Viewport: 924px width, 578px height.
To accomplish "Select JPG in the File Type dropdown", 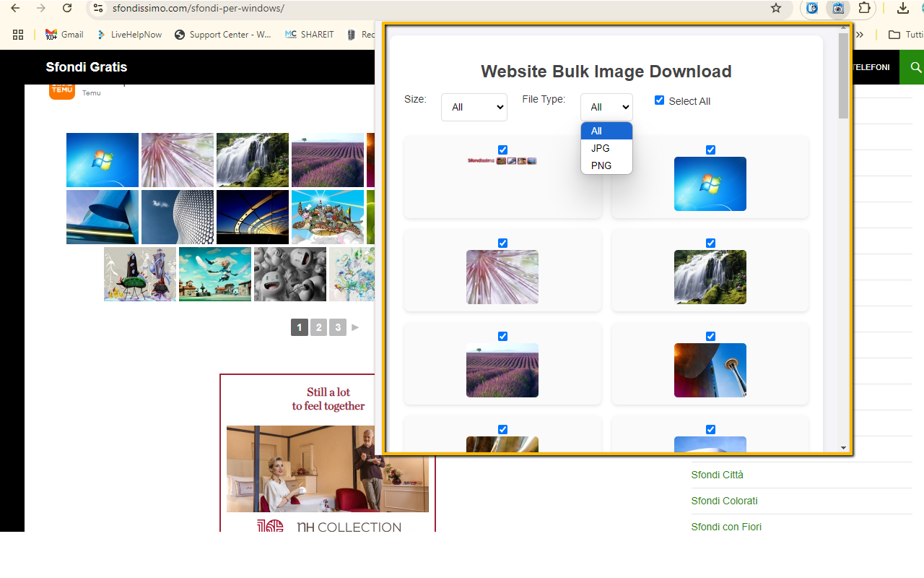I will tap(600, 148).
